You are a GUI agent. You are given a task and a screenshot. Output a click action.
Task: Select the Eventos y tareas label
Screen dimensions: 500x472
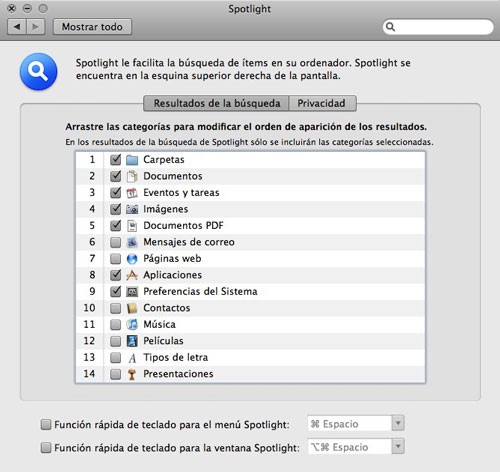[x=181, y=193]
